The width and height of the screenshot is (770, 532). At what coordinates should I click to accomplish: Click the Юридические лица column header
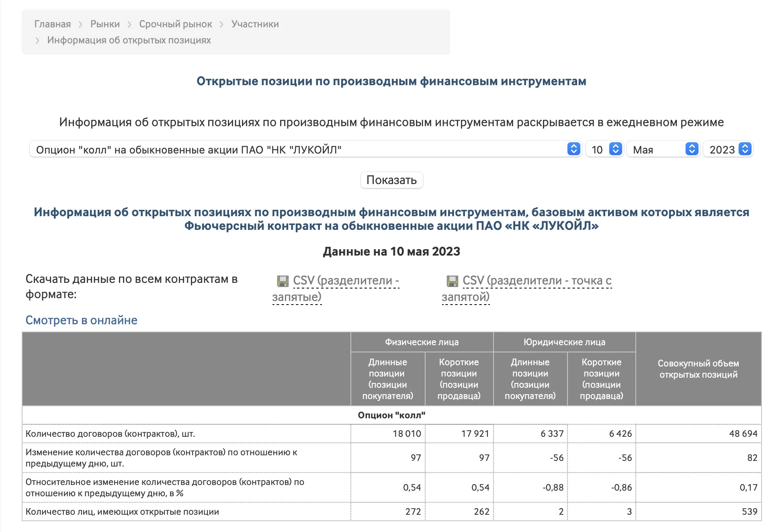click(x=564, y=342)
